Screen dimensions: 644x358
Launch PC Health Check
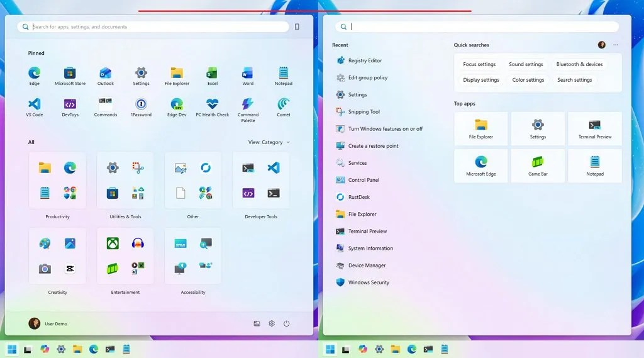click(213, 108)
